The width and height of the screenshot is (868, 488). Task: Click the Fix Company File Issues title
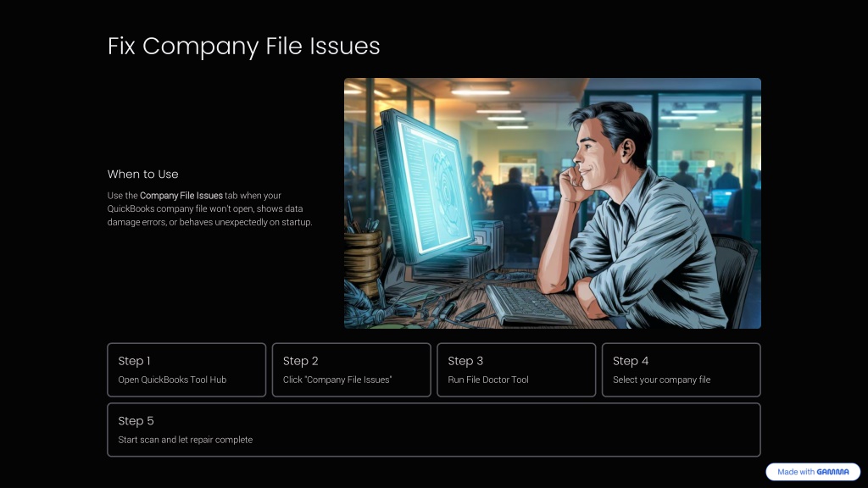click(243, 46)
